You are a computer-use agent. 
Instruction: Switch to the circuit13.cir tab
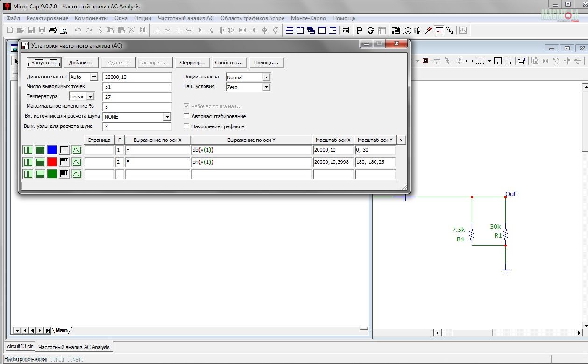pos(20,347)
